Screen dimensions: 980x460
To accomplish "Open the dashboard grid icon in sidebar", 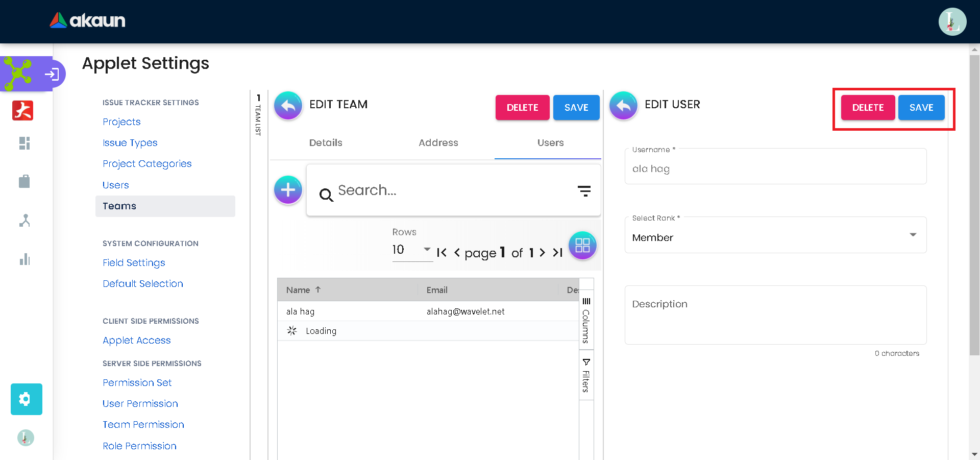I will coord(24,143).
